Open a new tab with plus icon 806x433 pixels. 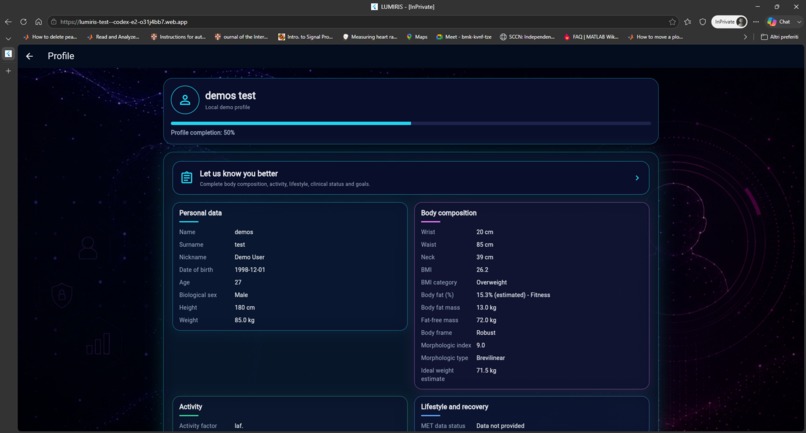(8, 71)
